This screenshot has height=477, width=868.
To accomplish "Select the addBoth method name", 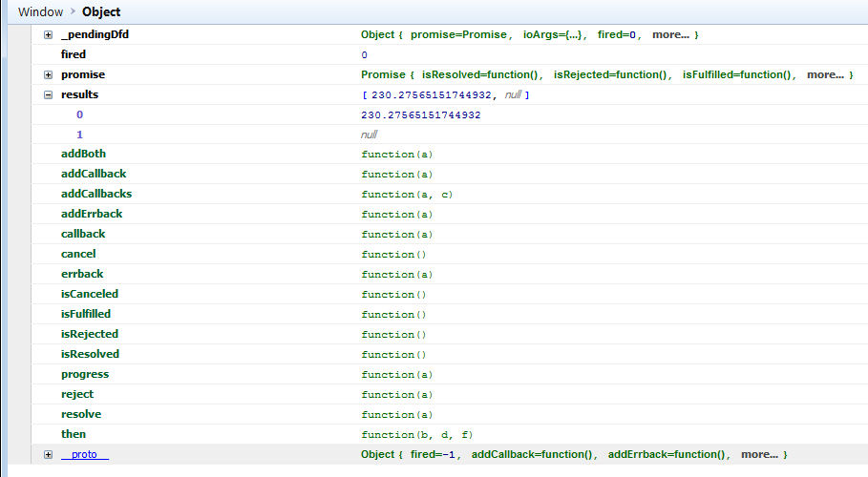I will coord(83,154).
